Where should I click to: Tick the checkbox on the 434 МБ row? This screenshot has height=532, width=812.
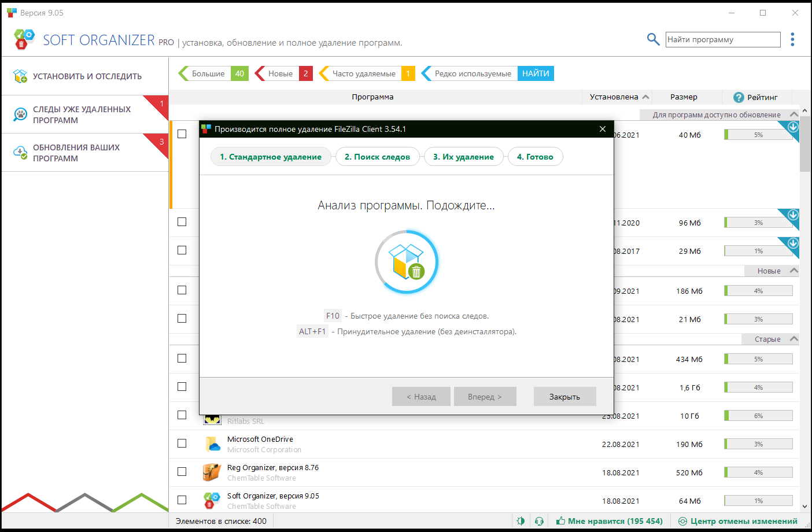tap(182, 359)
